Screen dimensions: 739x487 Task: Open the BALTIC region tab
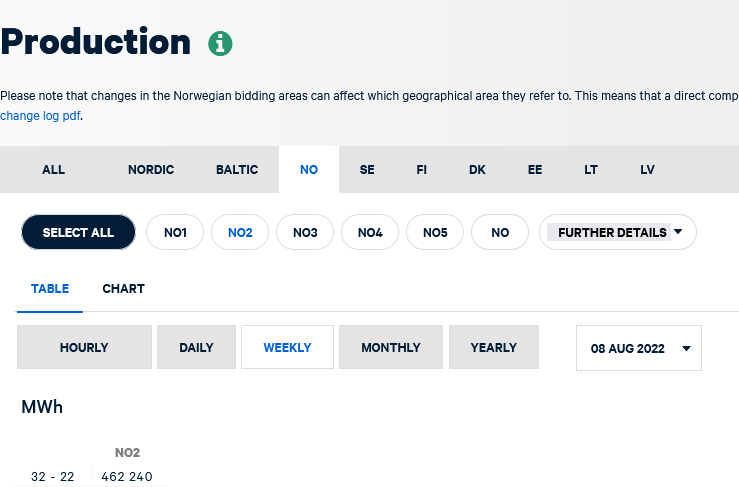click(x=237, y=169)
